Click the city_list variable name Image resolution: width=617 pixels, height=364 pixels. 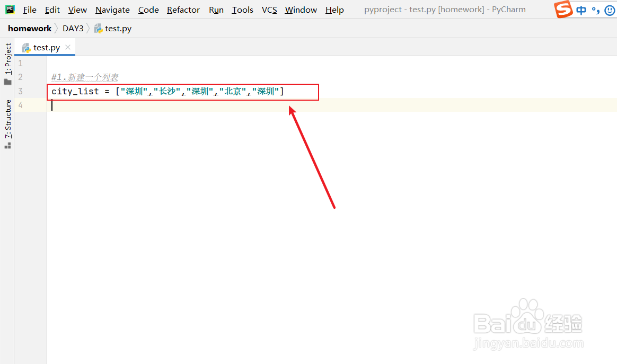(75, 91)
